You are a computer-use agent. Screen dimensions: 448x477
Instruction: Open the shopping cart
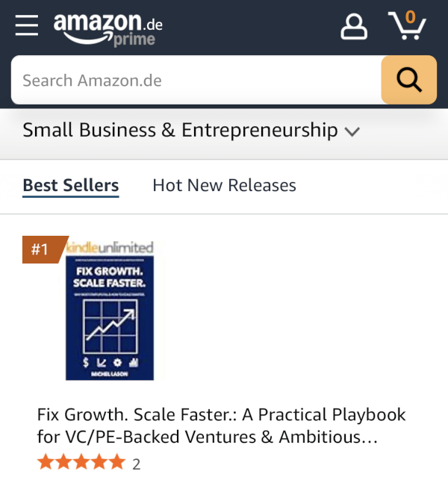[x=407, y=27]
